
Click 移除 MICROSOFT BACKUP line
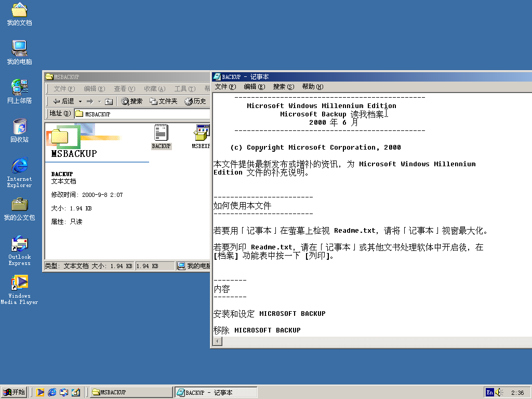coord(257,330)
